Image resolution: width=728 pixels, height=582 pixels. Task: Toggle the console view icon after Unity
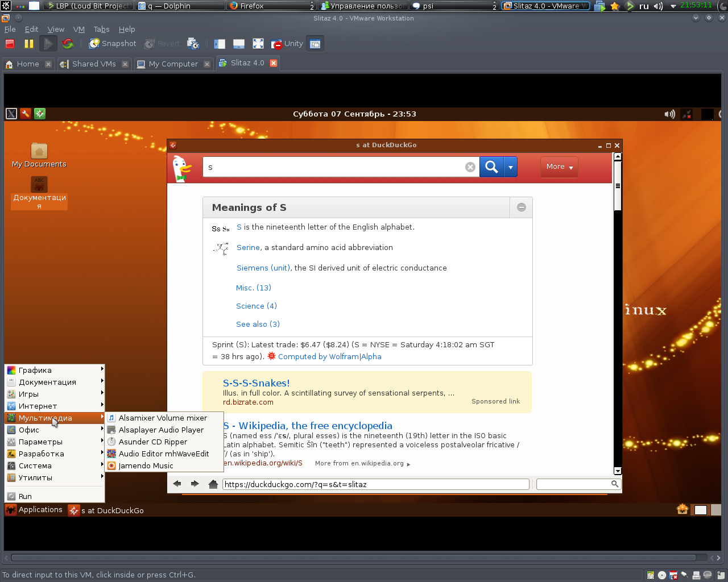pyautogui.click(x=315, y=44)
